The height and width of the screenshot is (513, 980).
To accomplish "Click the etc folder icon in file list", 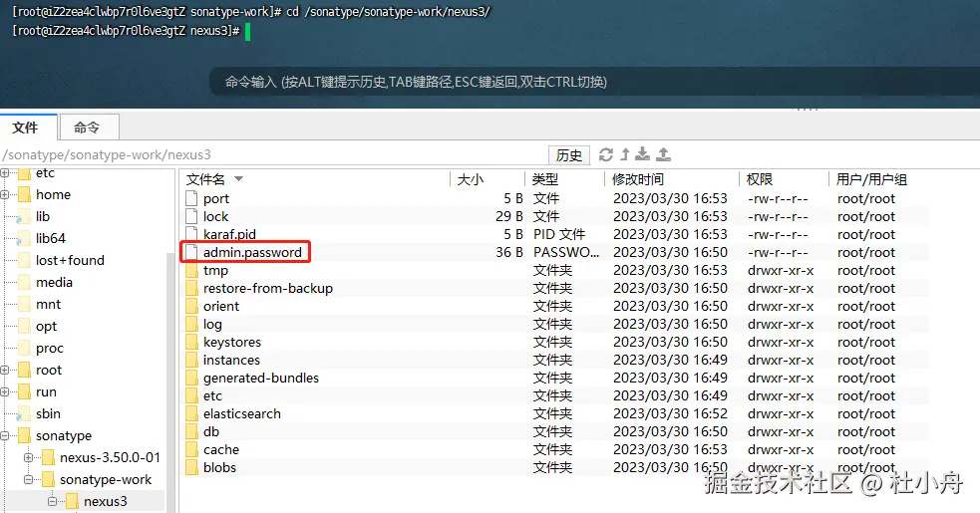I will click(x=191, y=396).
